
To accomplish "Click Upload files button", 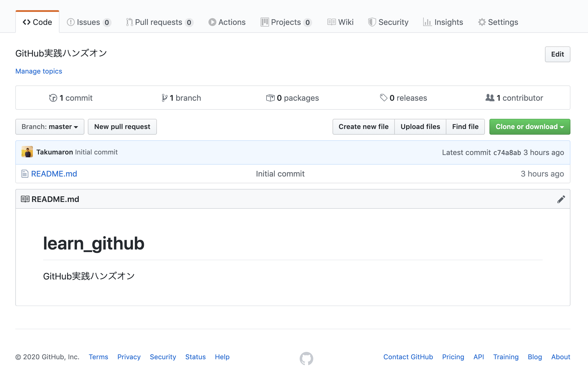I will pos(420,127).
